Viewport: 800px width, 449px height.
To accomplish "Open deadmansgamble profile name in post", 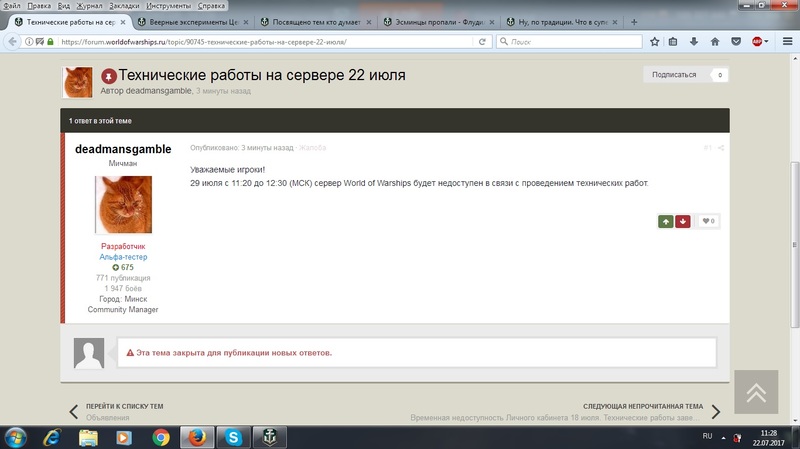I will point(123,149).
